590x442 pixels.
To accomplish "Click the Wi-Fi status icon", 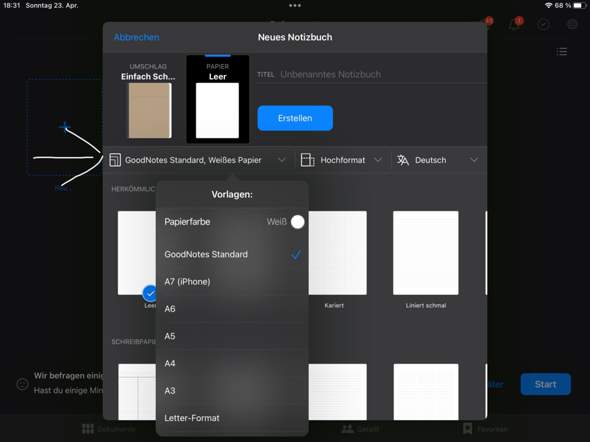I will [549, 5].
